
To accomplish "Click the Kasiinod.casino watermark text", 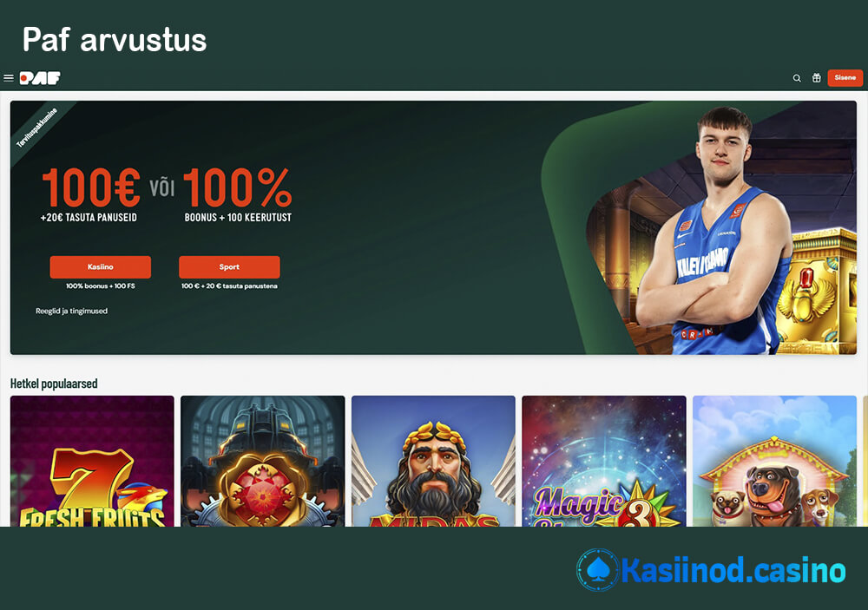I will pos(733,570).
